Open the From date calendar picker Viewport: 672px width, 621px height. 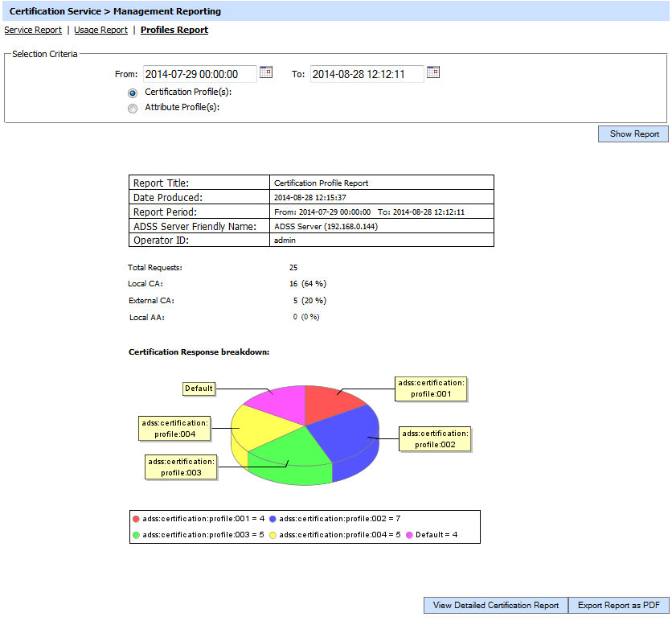(266, 72)
